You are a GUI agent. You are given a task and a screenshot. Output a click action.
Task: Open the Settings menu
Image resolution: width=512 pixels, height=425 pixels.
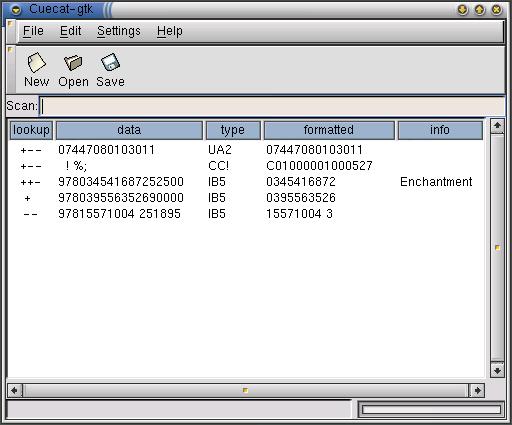[119, 31]
